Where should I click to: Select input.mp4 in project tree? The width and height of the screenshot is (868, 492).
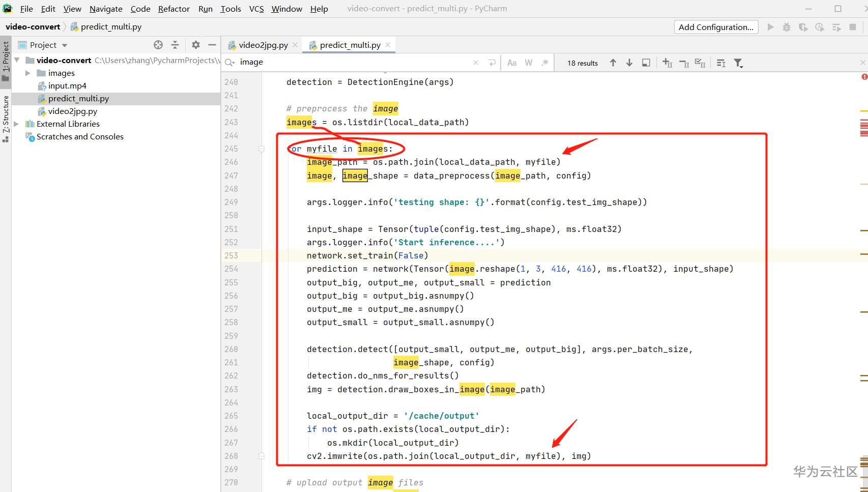coord(67,85)
